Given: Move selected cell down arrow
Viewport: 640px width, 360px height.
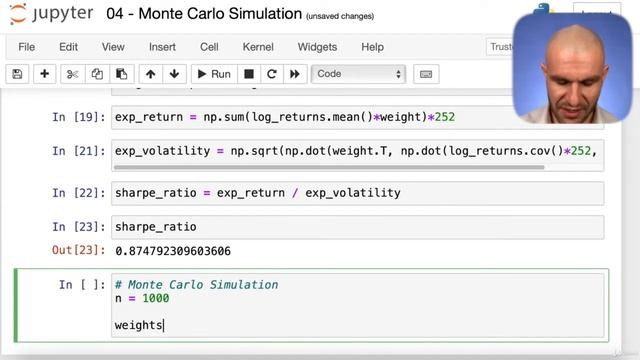Looking at the screenshot, I should [174, 74].
